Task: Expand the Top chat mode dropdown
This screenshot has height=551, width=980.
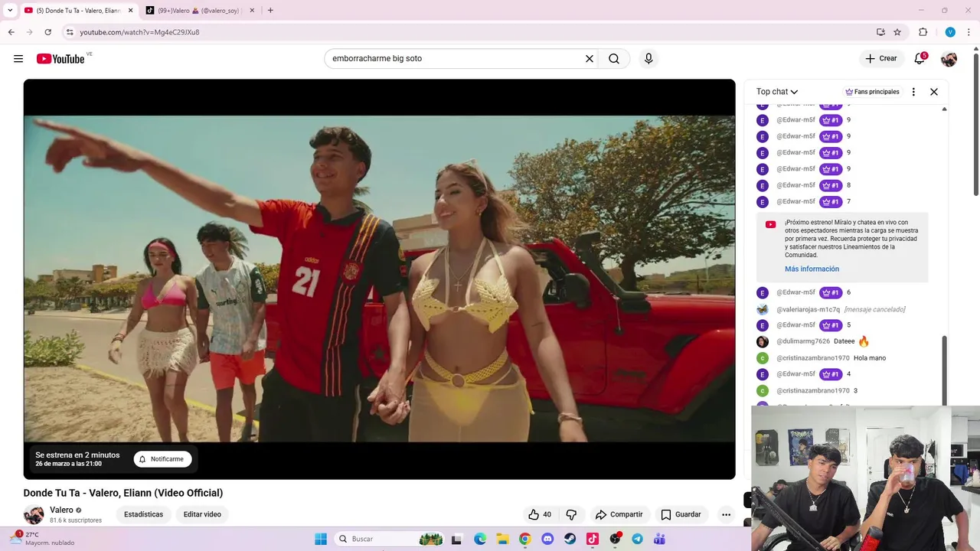Action: [777, 92]
